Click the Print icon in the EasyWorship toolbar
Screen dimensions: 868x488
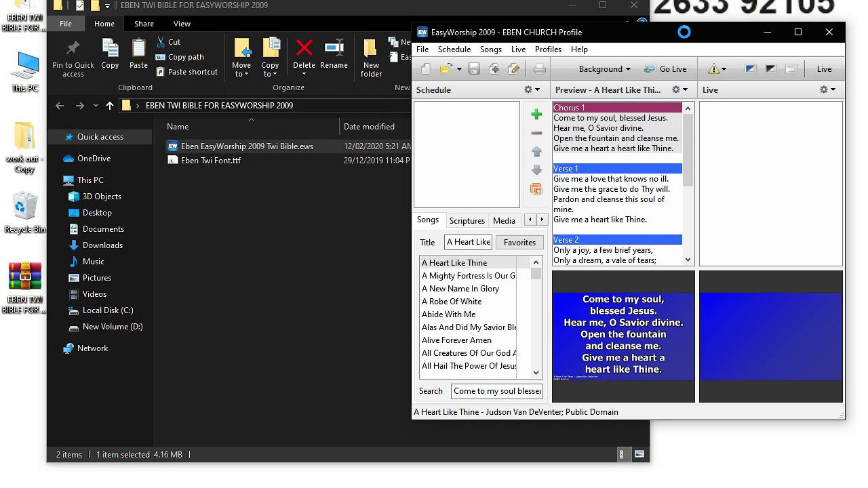tap(540, 69)
